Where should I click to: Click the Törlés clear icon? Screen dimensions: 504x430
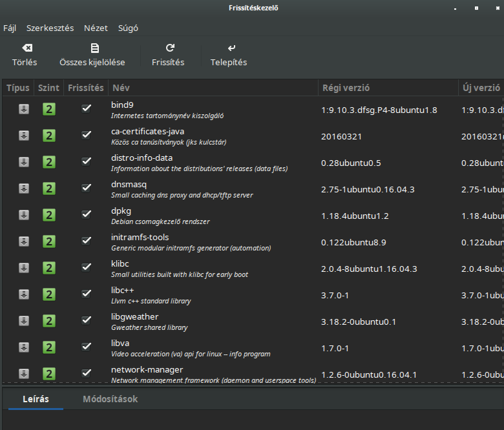click(27, 48)
